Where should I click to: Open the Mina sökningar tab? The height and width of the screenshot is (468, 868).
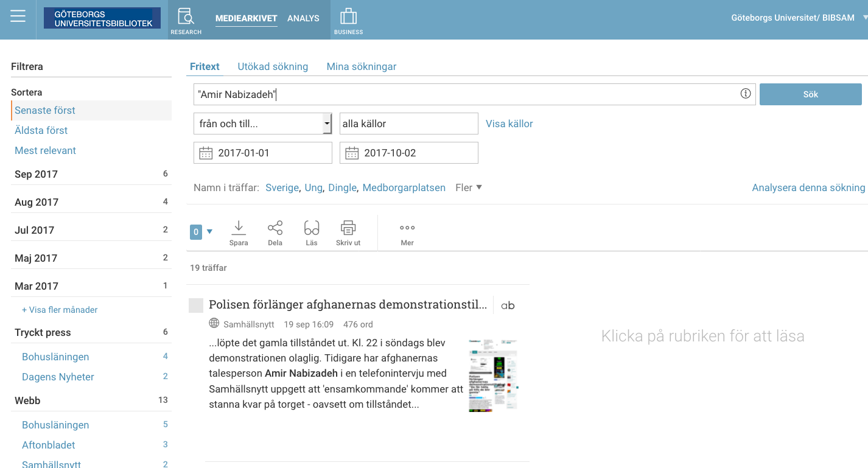click(x=362, y=66)
